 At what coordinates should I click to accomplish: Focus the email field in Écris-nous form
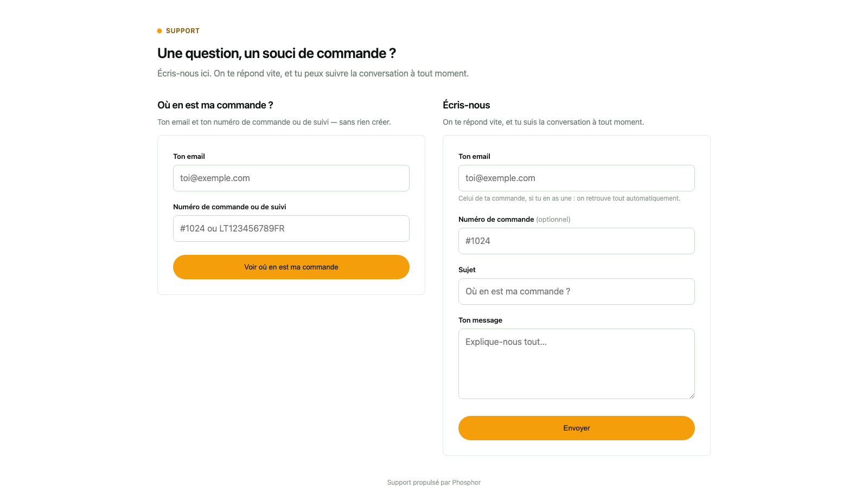click(x=577, y=178)
